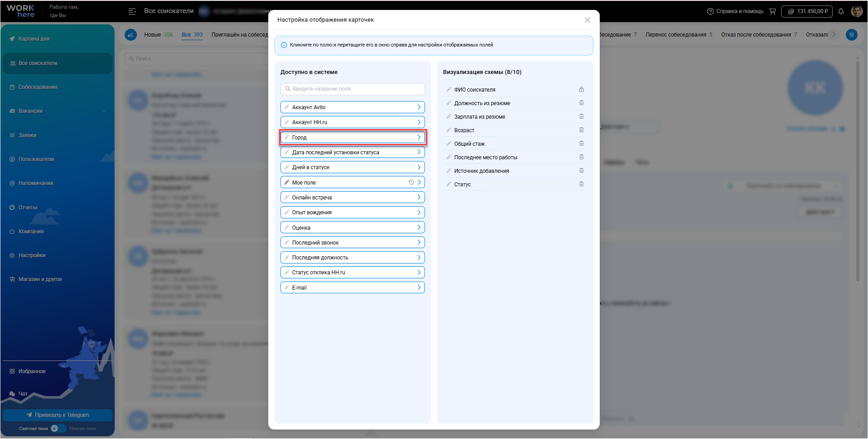Click lock icon next to 'ФИО соискателя'
The height and width of the screenshot is (439, 868).
coord(581,89)
